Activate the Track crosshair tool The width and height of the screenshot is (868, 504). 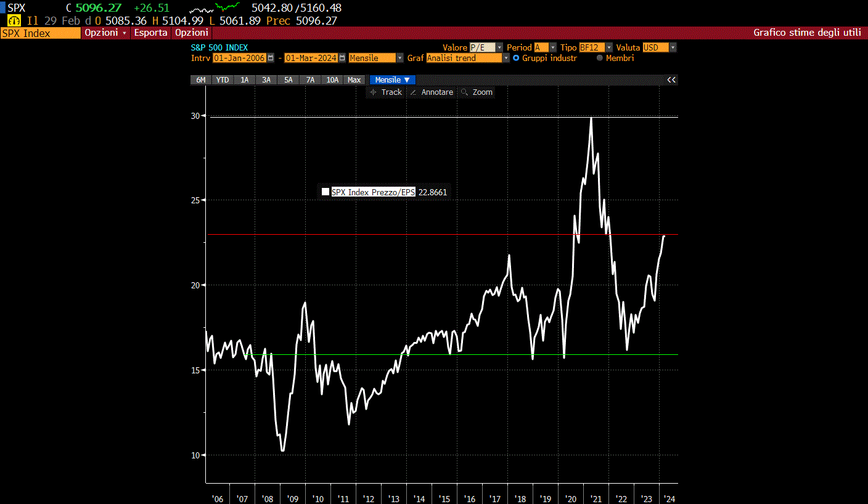point(385,92)
